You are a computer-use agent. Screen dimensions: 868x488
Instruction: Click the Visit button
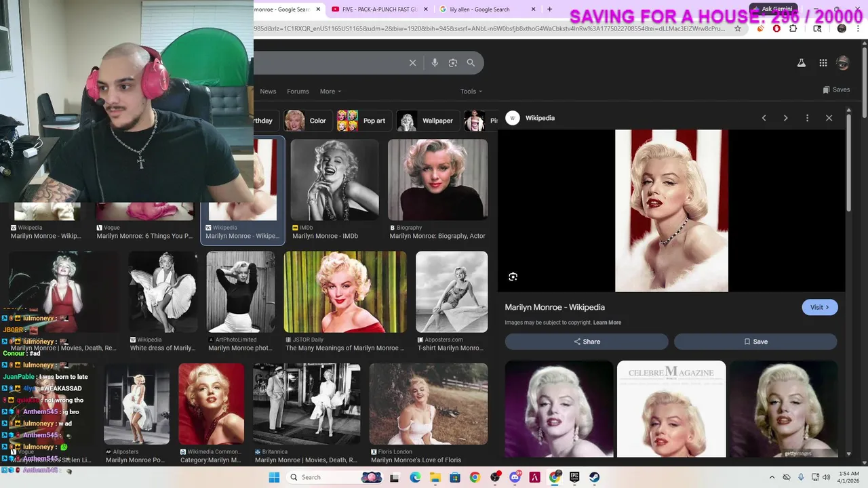(x=820, y=307)
